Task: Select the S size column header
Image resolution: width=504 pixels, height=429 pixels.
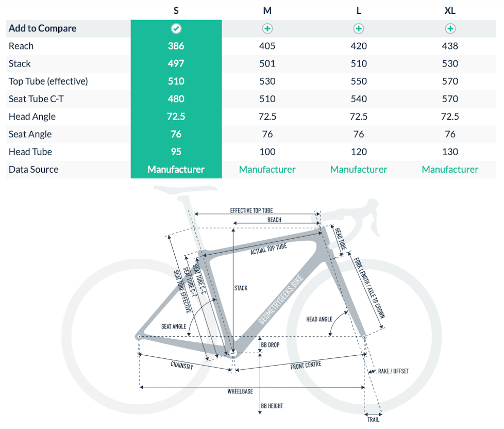Action: [176, 10]
